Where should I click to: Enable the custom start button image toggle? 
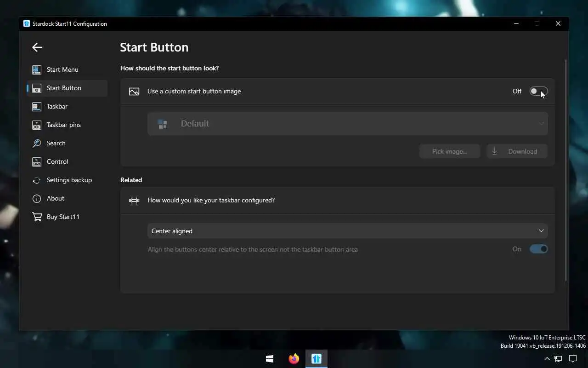538,91
